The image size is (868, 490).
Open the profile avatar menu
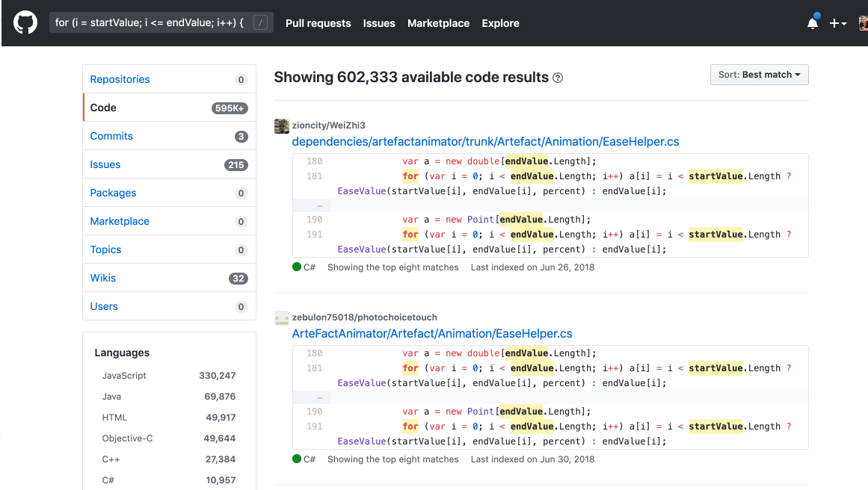[x=863, y=23]
